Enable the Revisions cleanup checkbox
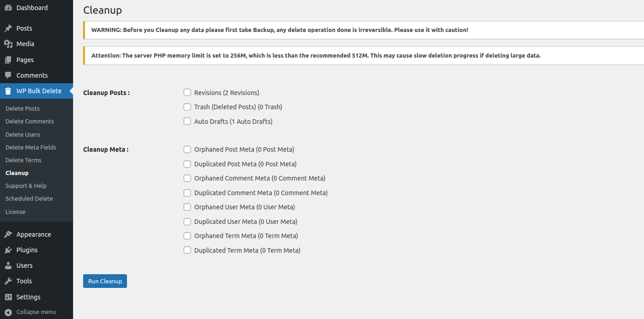The width and height of the screenshot is (644, 319). [187, 93]
